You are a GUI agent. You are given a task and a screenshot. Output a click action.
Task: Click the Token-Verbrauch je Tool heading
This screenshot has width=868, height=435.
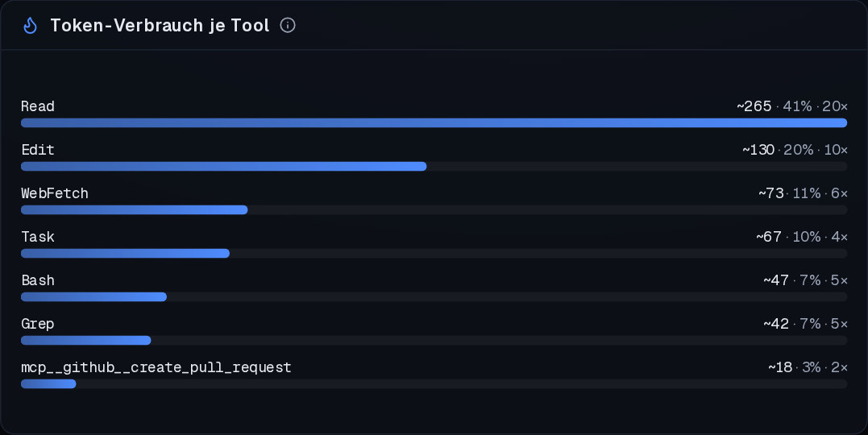(160, 26)
